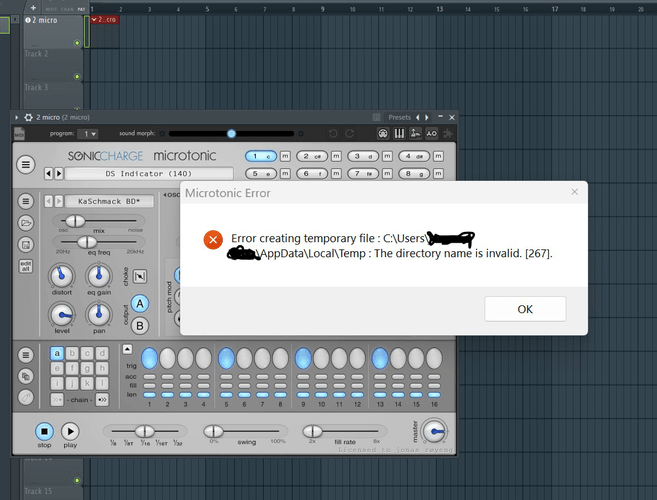Click the eq freq slider handle

pyautogui.click(x=87, y=242)
